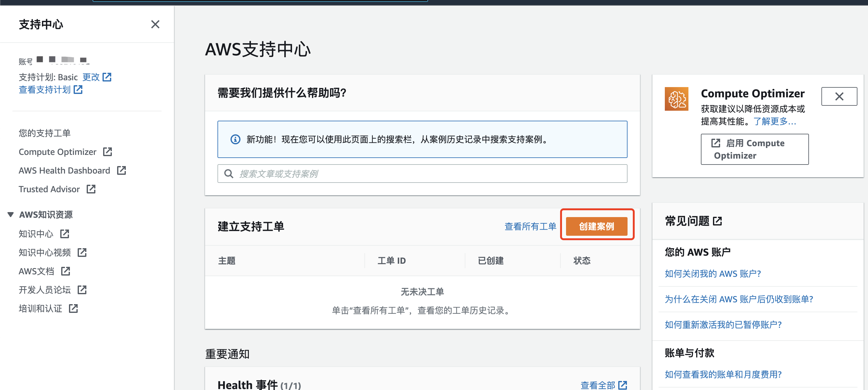Click external icon beside AWS Health Dashboard
Viewport: 868px width, 390px height.
[121, 170]
